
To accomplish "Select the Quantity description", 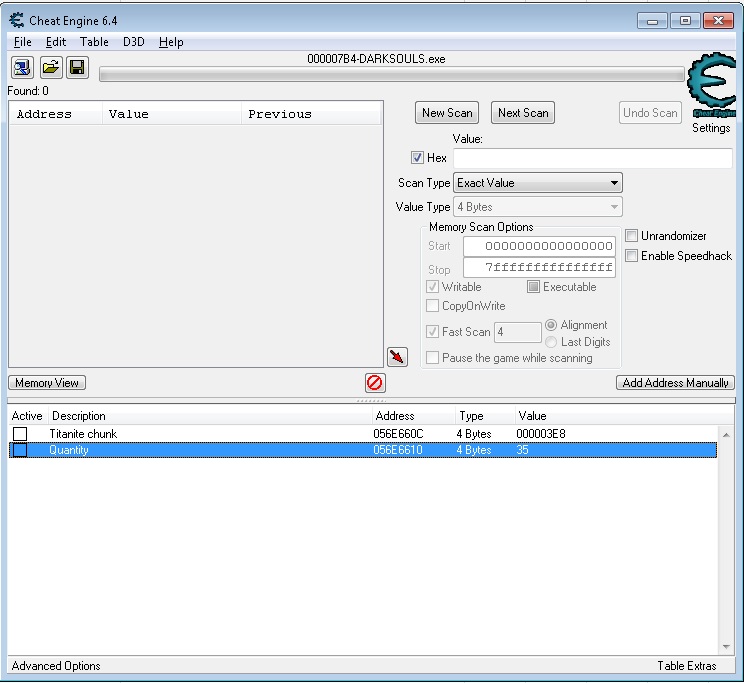I will click(x=69, y=450).
